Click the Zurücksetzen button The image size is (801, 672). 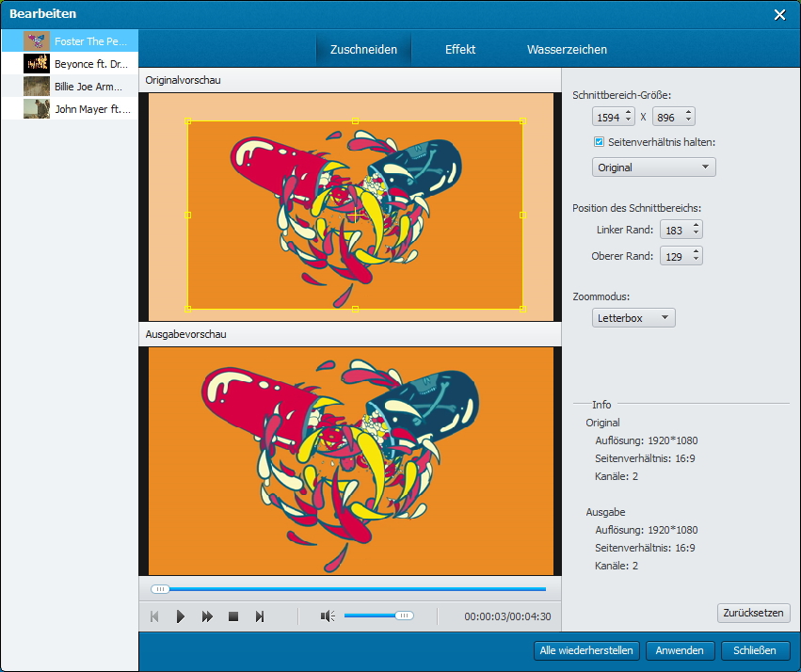point(753,613)
